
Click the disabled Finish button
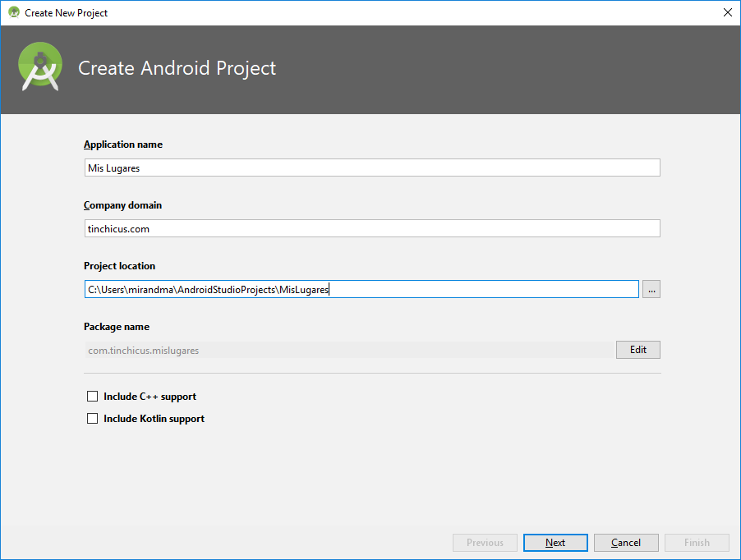697,542
